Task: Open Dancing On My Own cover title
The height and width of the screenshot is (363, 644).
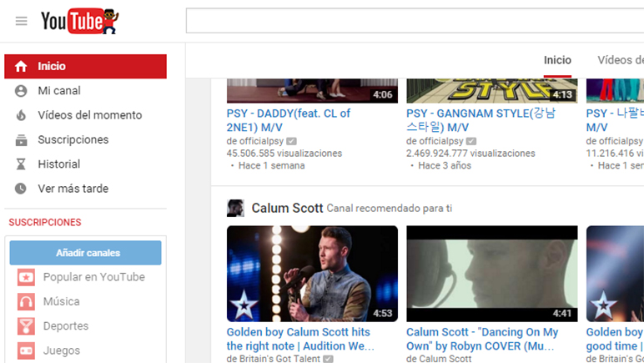Action: tap(482, 339)
